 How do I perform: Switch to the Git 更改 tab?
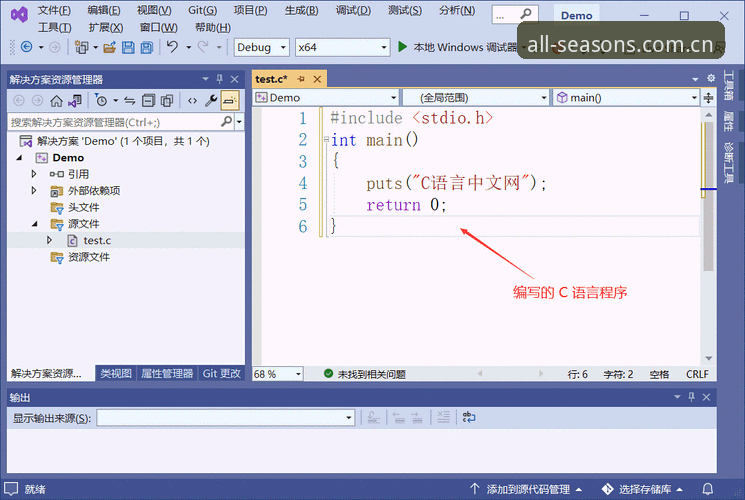(x=221, y=374)
